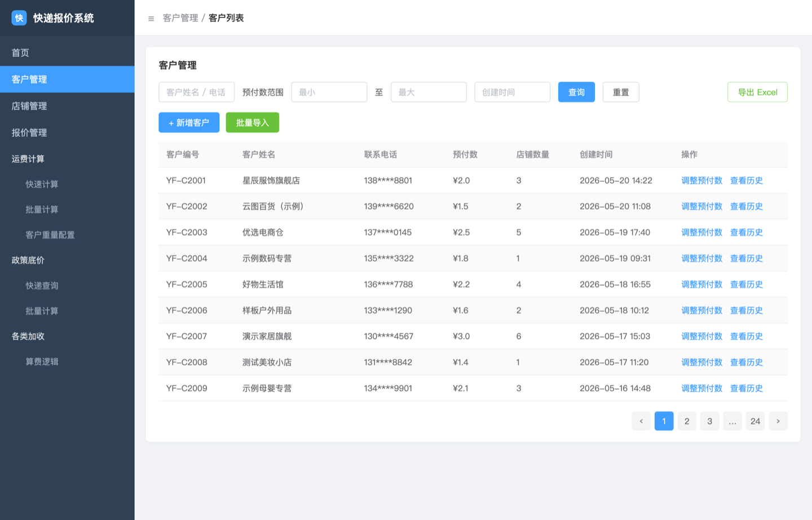Click 查看历史 for YF-C2006
812x520 pixels.
coord(747,310)
